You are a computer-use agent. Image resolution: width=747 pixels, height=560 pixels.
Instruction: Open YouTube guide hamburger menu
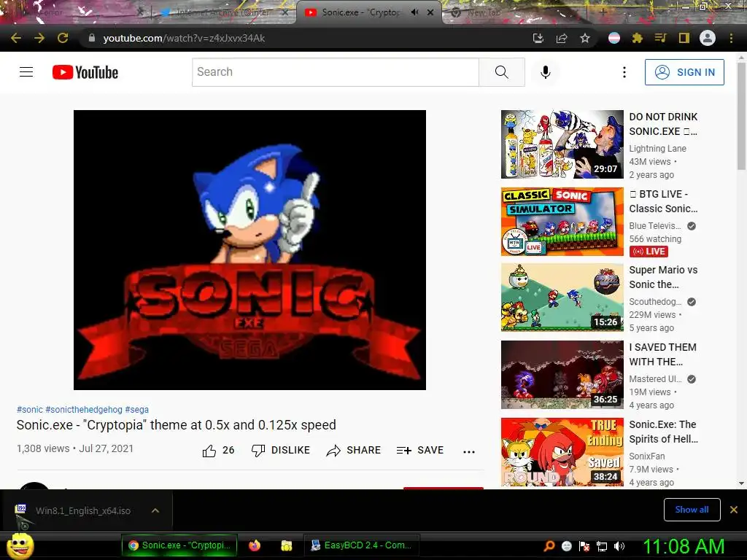pos(26,72)
